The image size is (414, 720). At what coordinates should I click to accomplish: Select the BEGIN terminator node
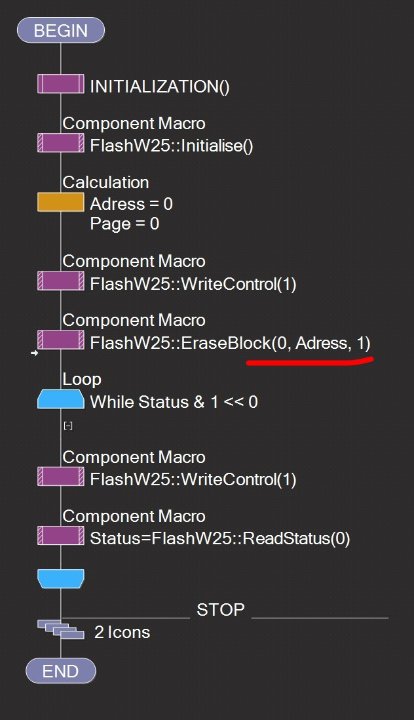(x=61, y=30)
